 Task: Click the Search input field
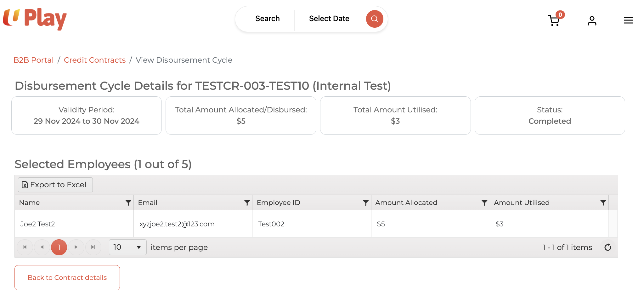point(267,19)
